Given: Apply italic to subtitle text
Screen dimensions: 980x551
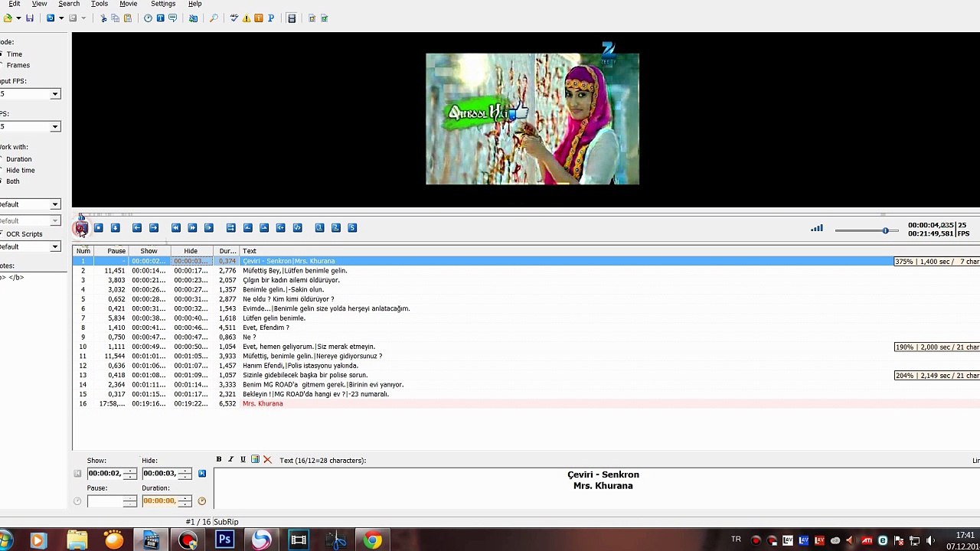Looking at the screenshot, I should click(230, 460).
